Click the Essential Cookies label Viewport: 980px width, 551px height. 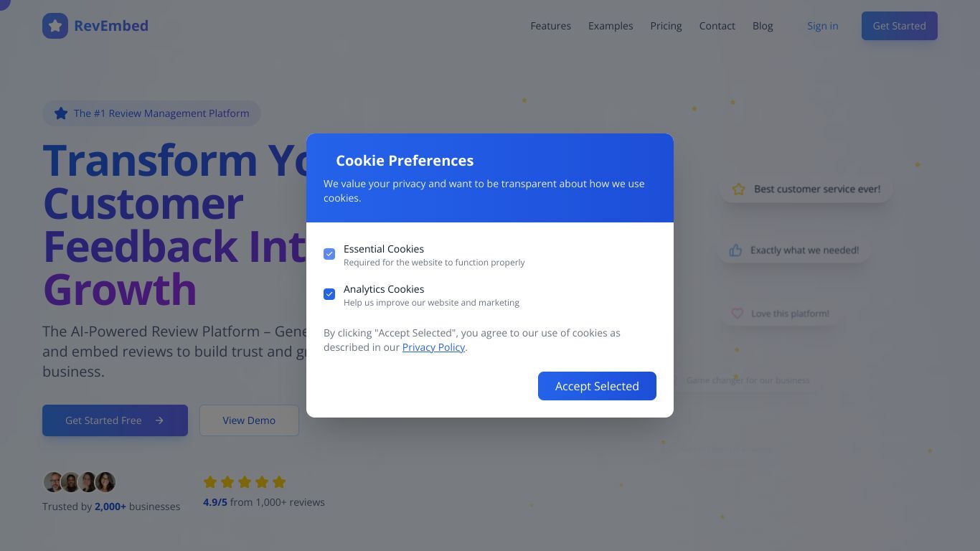pos(384,249)
